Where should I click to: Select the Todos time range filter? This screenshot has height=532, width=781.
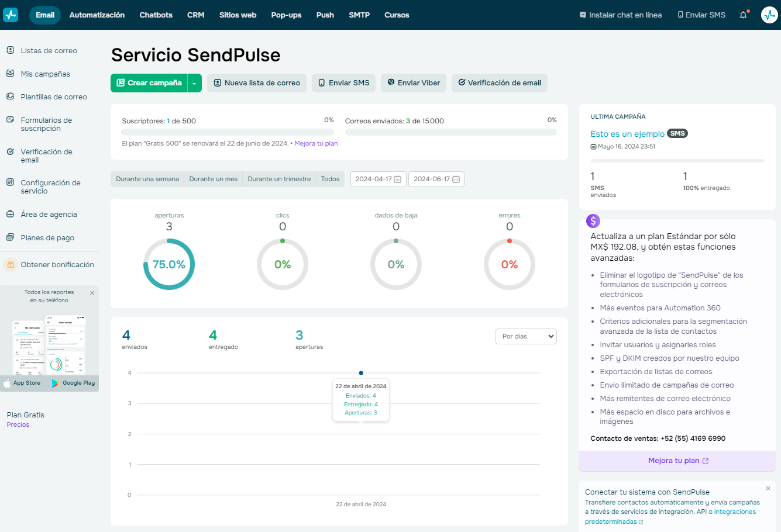point(330,179)
